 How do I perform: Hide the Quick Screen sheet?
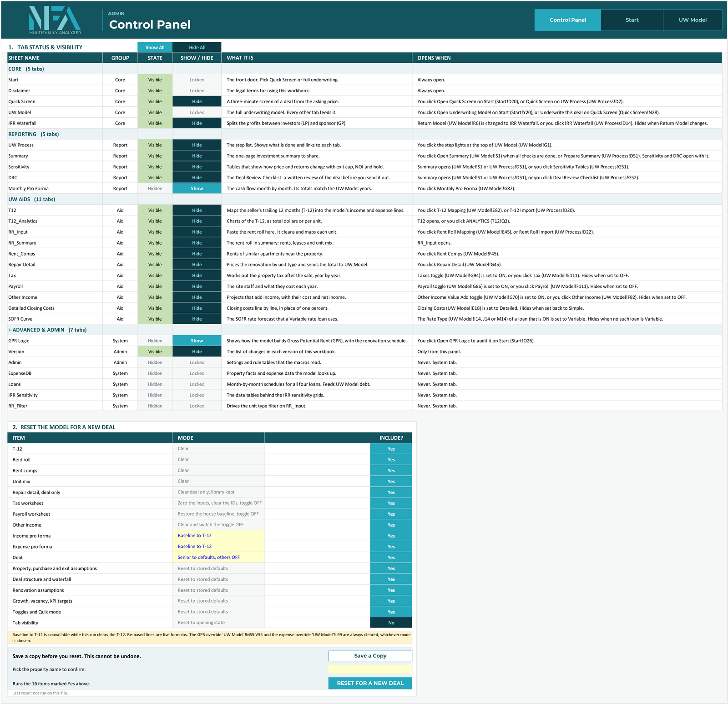click(x=197, y=101)
